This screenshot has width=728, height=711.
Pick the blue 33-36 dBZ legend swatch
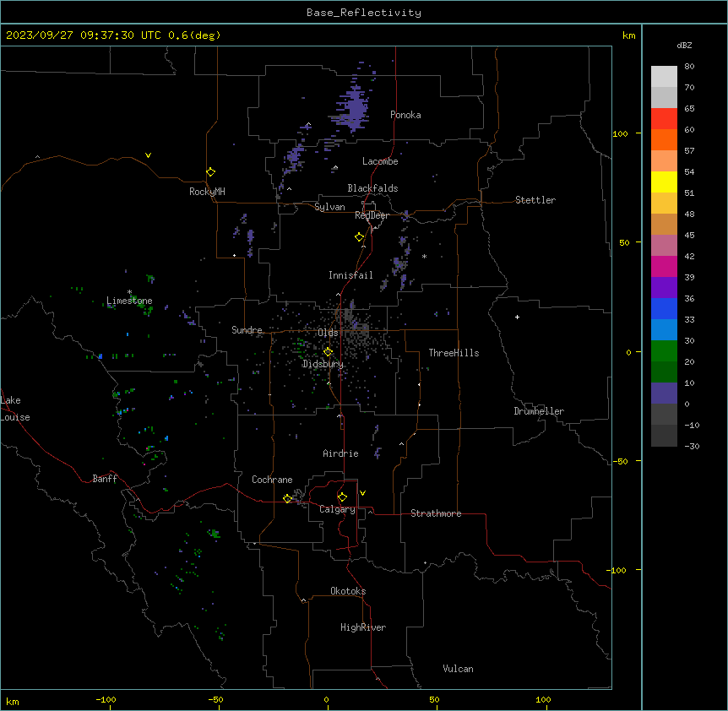coord(664,308)
